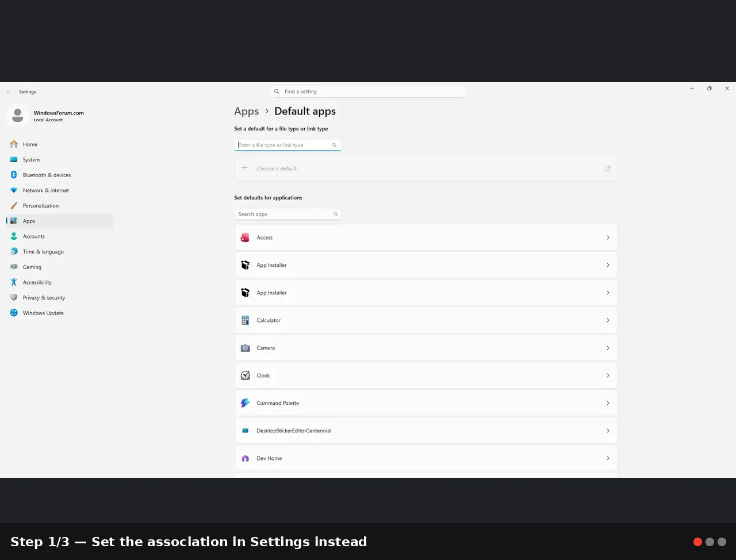Click the Clock app icon
The image size is (736, 560).
pyautogui.click(x=246, y=375)
